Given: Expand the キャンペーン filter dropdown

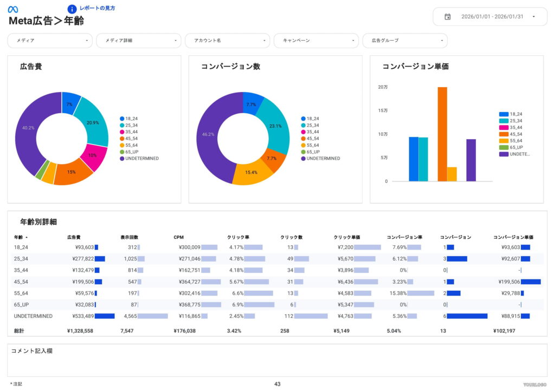Looking at the screenshot, I should click(x=316, y=40).
